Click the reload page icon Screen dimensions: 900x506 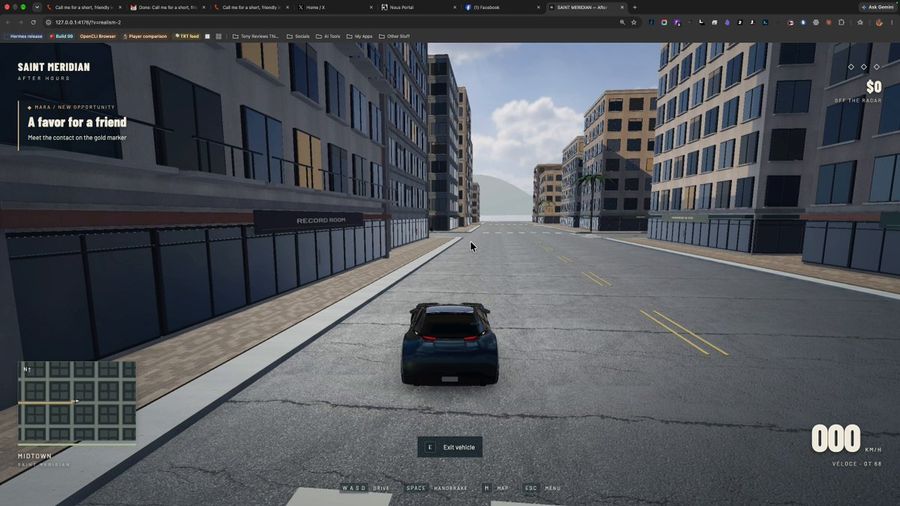(x=33, y=22)
